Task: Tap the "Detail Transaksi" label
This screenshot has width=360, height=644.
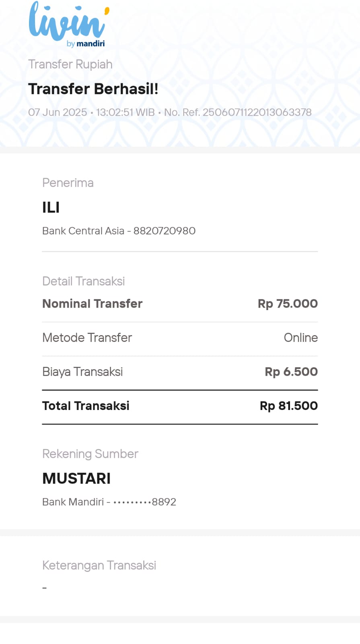Action: pos(84,281)
